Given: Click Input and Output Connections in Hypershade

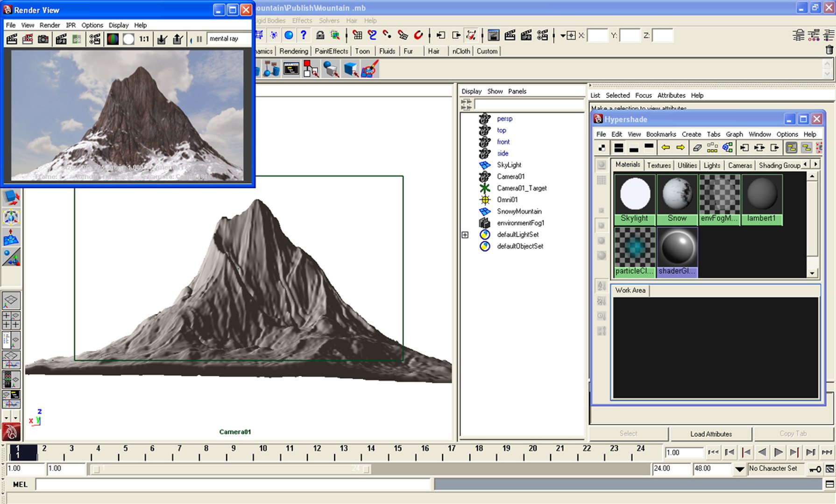Looking at the screenshot, I should 759,148.
